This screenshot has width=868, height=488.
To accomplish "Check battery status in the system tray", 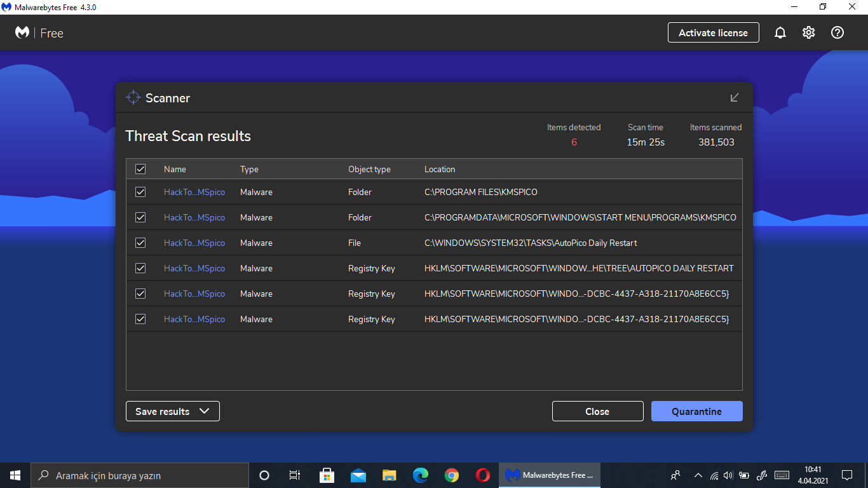I will (744, 475).
